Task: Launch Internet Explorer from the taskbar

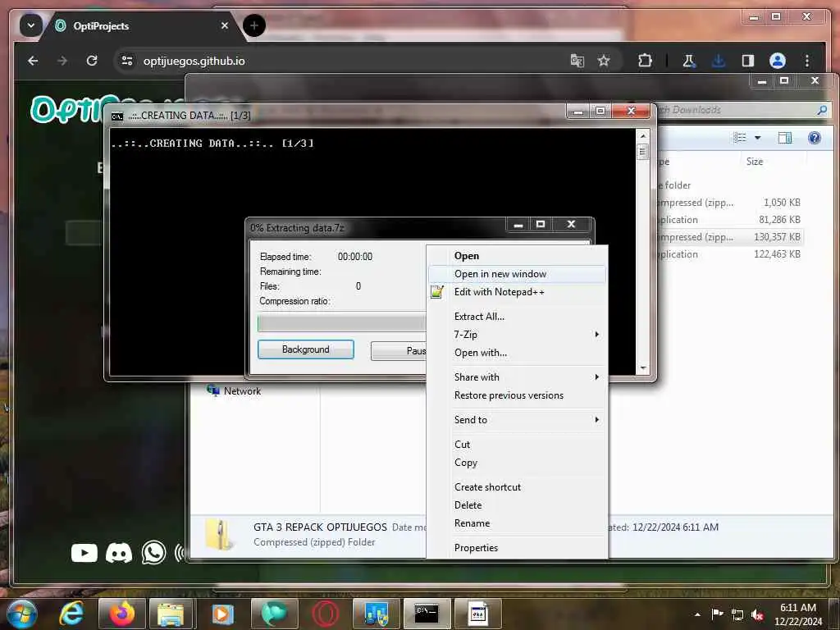Action: tap(71, 614)
